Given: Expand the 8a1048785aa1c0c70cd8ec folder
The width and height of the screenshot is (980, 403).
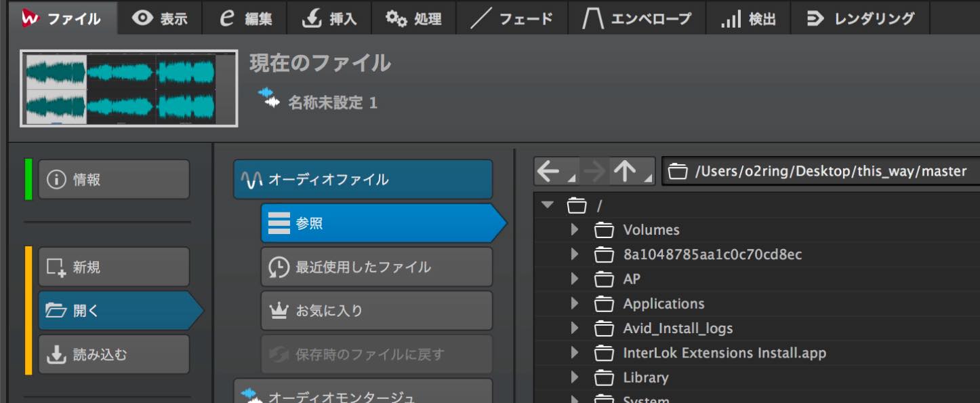Looking at the screenshot, I should (575, 254).
